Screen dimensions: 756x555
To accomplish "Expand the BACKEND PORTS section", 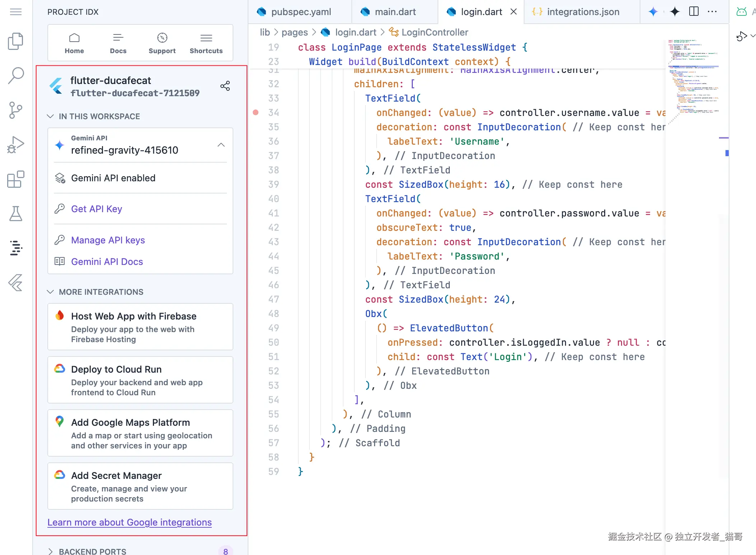I will [x=51, y=551].
